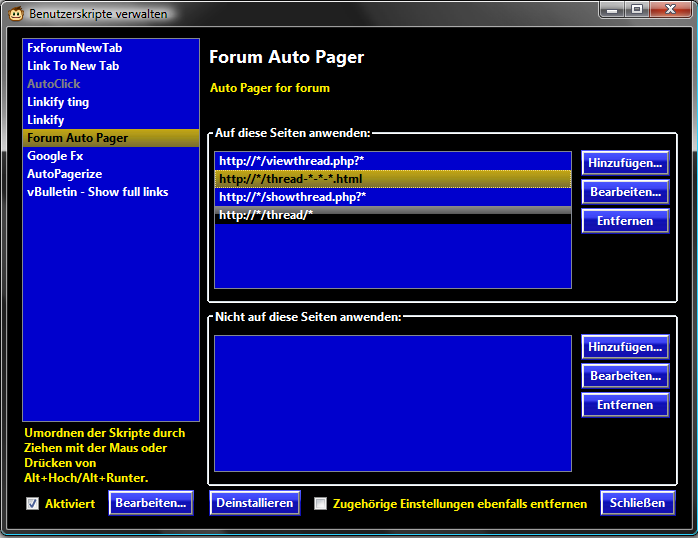Click Hinzufügen for excluded pages
Screen dimensions: 698x538
point(625,347)
